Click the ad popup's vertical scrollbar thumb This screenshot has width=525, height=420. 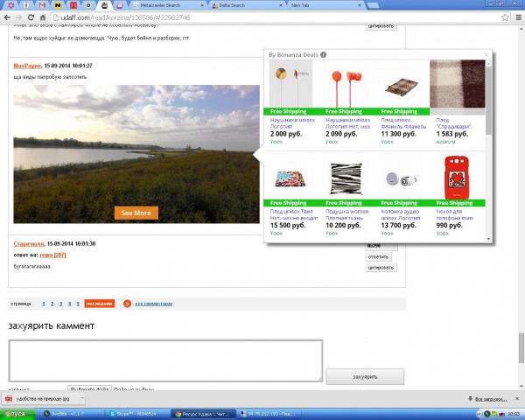[488, 101]
